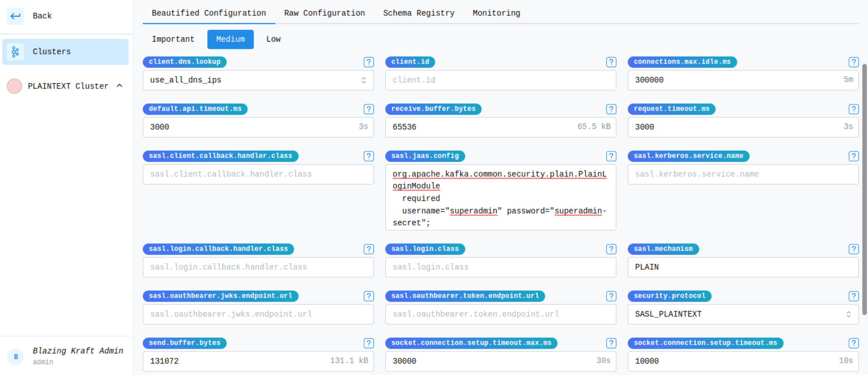This screenshot has width=868, height=375.
Task: Show help for socket.connection.setup.timeout.max.ms
Action: click(611, 343)
